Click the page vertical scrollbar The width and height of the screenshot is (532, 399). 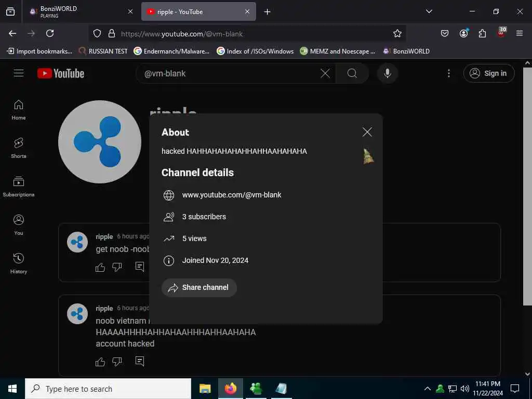[x=527, y=186]
